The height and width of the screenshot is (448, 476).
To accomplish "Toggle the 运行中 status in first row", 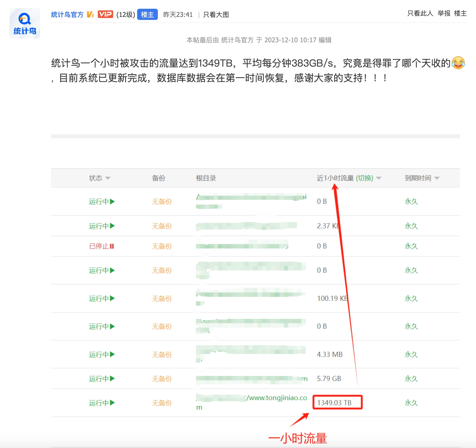I will coord(102,202).
